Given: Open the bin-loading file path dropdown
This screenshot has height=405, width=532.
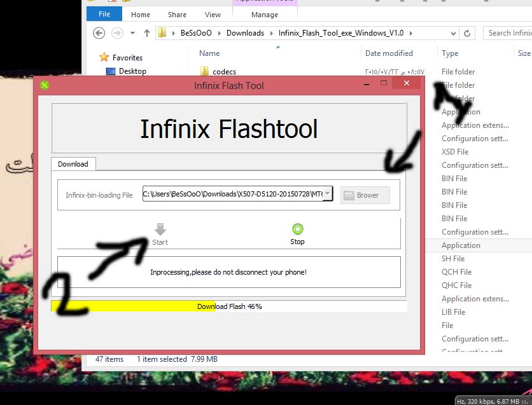Looking at the screenshot, I should tap(328, 193).
